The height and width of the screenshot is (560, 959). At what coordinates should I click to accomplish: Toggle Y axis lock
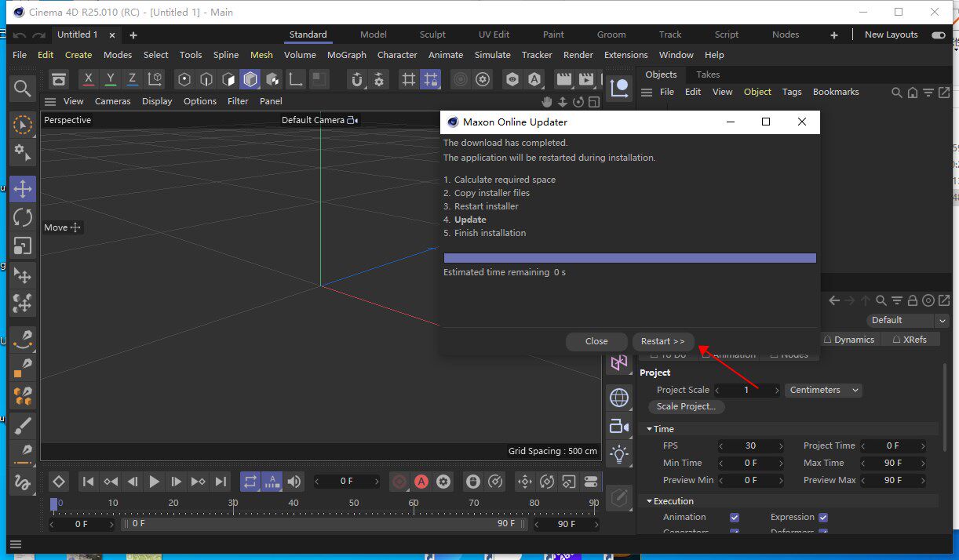coord(111,79)
